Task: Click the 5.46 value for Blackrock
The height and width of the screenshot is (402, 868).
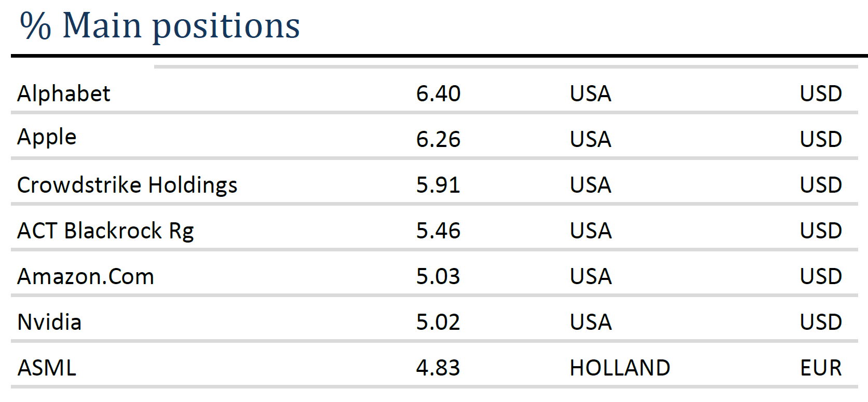Action: pyautogui.click(x=438, y=231)
